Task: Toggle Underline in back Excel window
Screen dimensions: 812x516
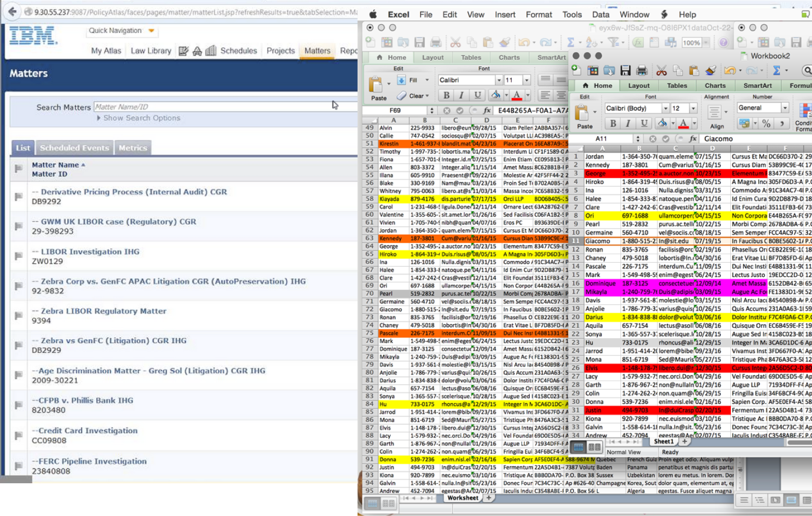Action: [x=477, y=95]
